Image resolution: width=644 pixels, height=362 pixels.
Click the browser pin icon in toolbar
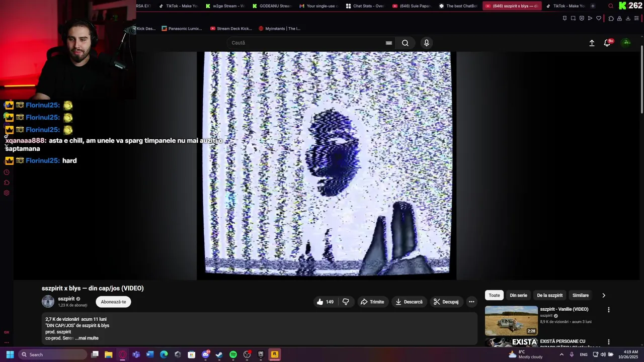(x=565, y=19)
